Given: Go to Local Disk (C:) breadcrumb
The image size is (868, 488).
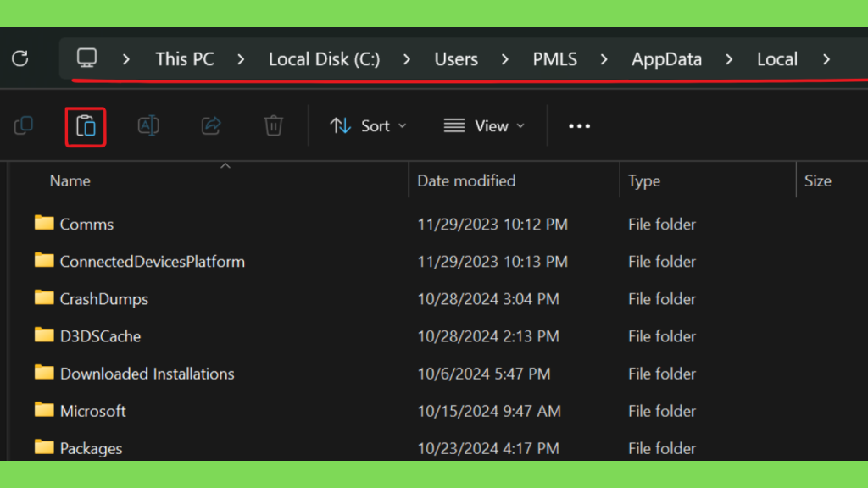Looking at the screenshot, I should [325, 59].
